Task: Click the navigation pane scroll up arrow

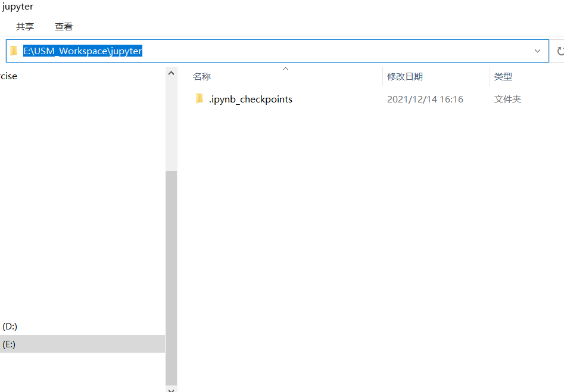Action: tap(171, 73)
